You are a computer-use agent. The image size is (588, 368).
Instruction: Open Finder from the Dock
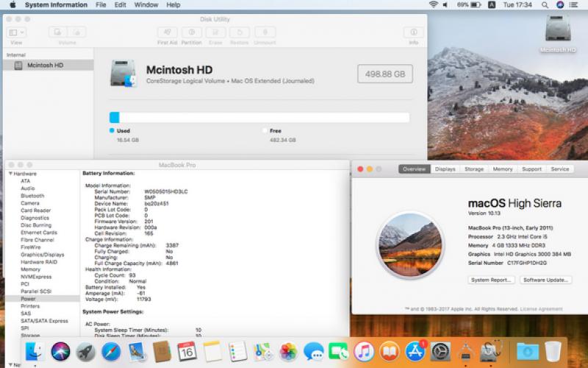[x=35, y=352]
